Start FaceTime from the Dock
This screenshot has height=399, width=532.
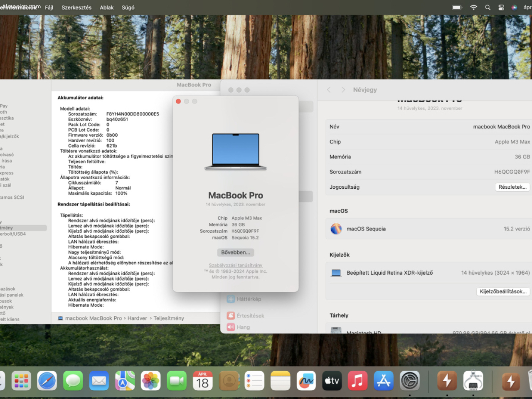click(x=177, y=381)
